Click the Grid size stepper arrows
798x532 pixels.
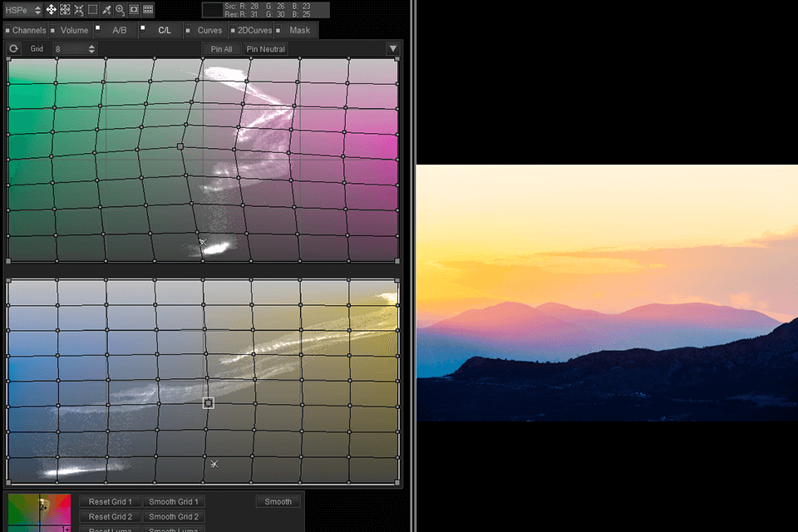(x=91, y=49)
